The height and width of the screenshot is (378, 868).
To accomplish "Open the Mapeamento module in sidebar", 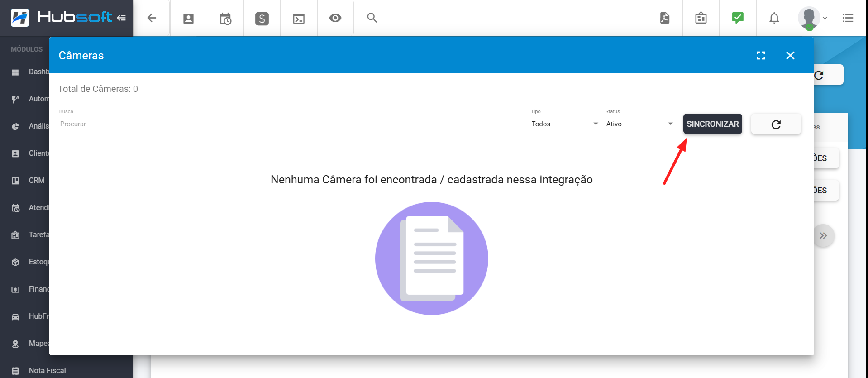I will tap(30, 344).
